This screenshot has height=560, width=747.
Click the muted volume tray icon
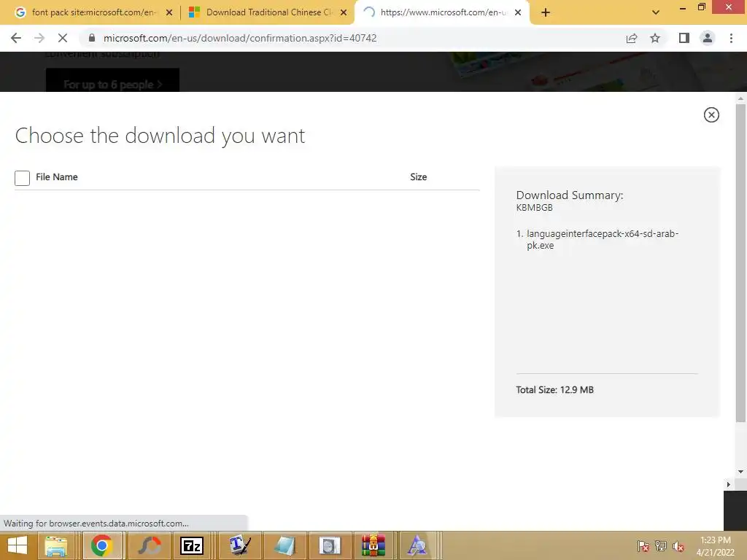point(678,546)
